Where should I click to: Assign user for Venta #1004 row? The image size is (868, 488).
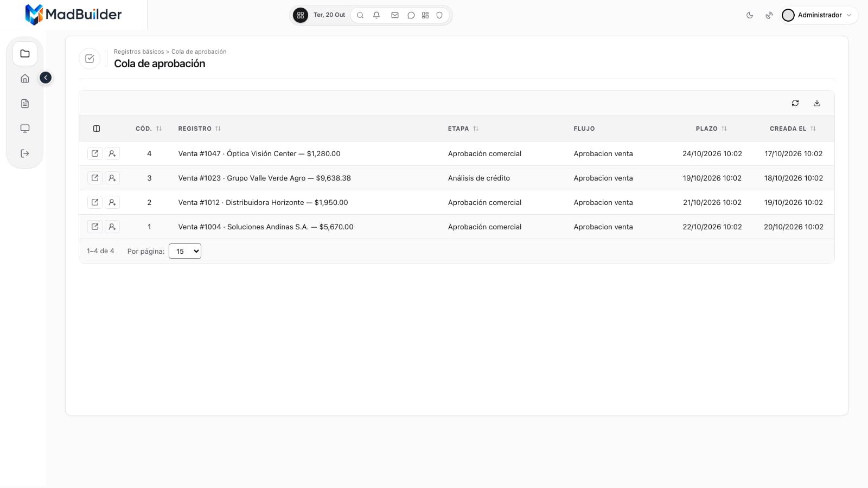(112, 227)
